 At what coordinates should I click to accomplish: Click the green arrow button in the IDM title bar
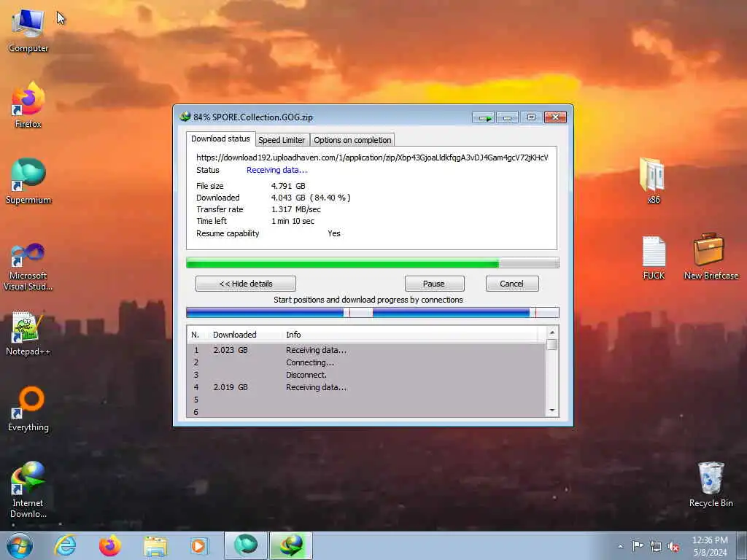(x=484, y=117)
